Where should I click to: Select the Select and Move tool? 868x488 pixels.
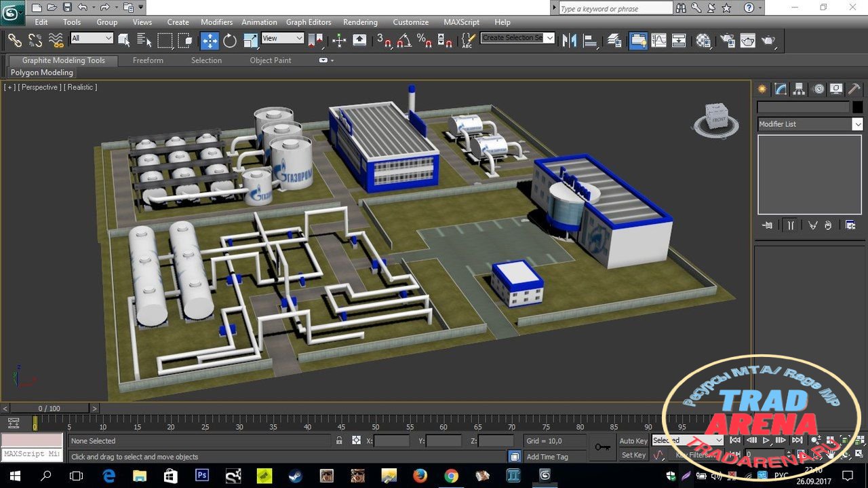(x=210, y=41)
